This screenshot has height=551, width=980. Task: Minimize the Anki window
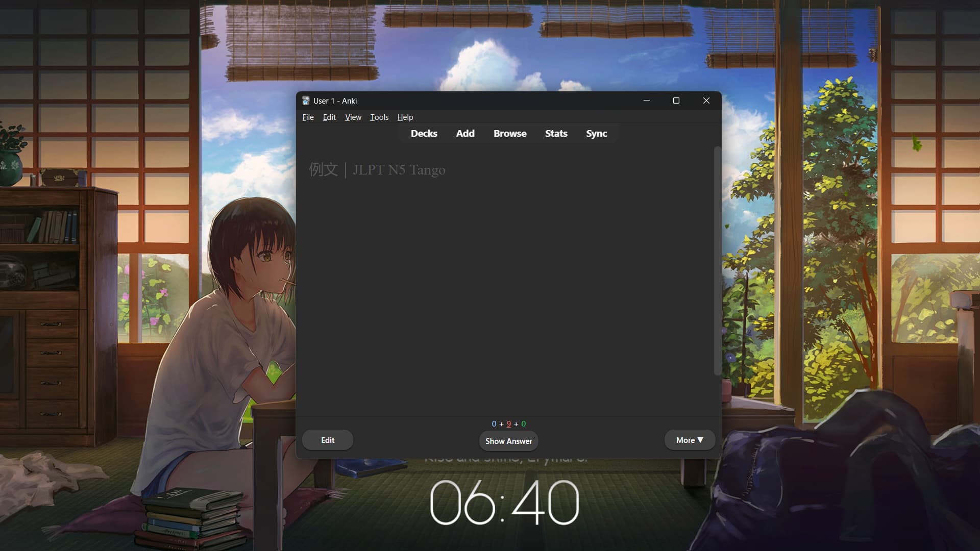pyautogui.click(x=647, y=101)
